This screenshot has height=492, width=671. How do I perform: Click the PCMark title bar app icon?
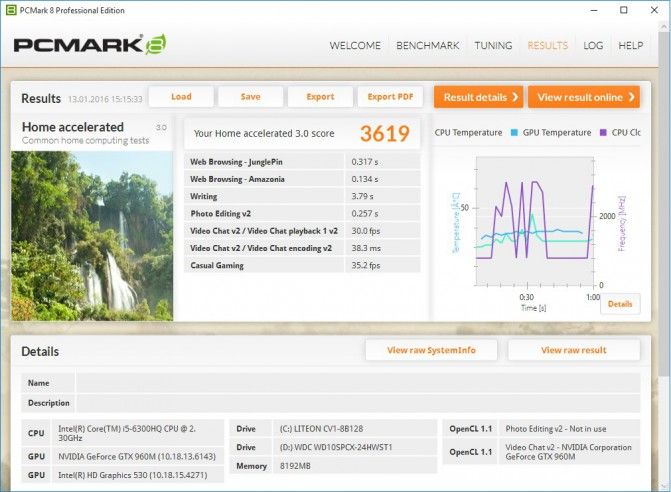tap(11, 10)
